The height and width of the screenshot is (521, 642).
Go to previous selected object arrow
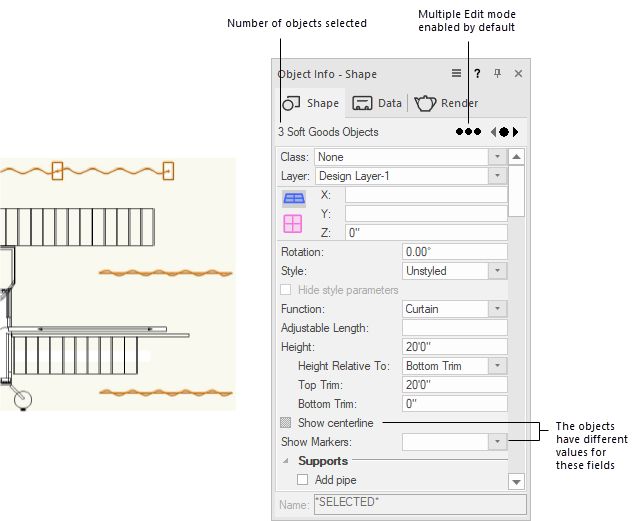[x=494, y=132]
